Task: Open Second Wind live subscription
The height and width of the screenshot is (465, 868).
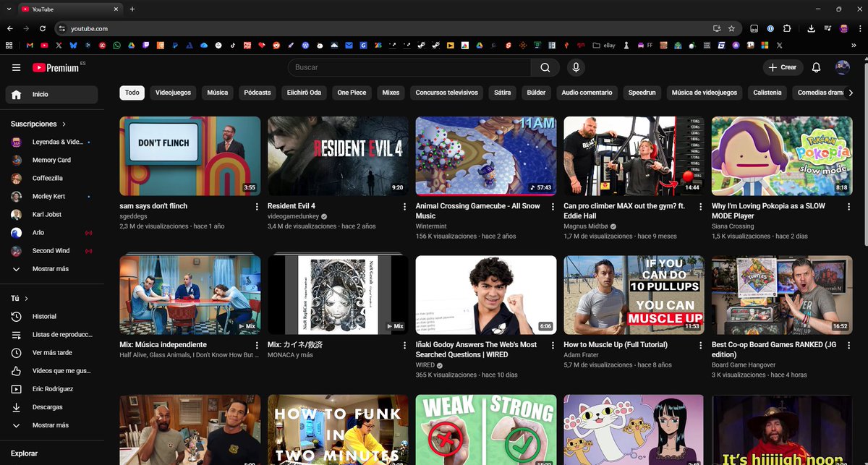Action: pos(51,251)
